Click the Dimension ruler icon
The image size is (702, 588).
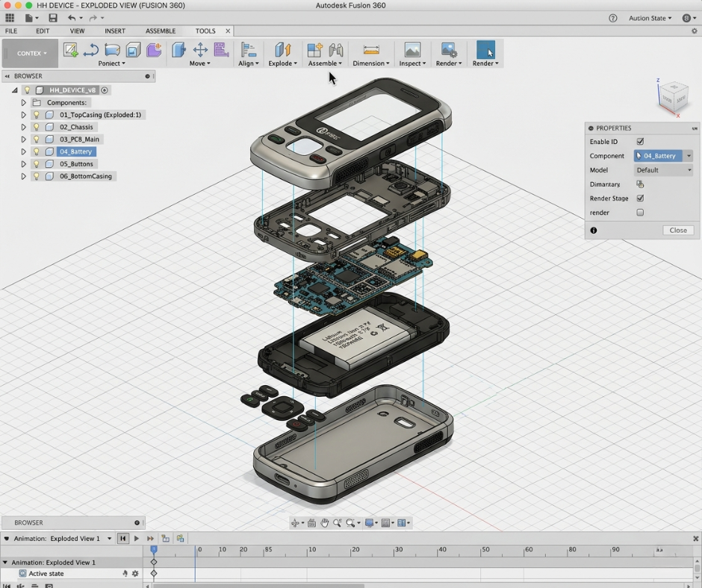371,50
